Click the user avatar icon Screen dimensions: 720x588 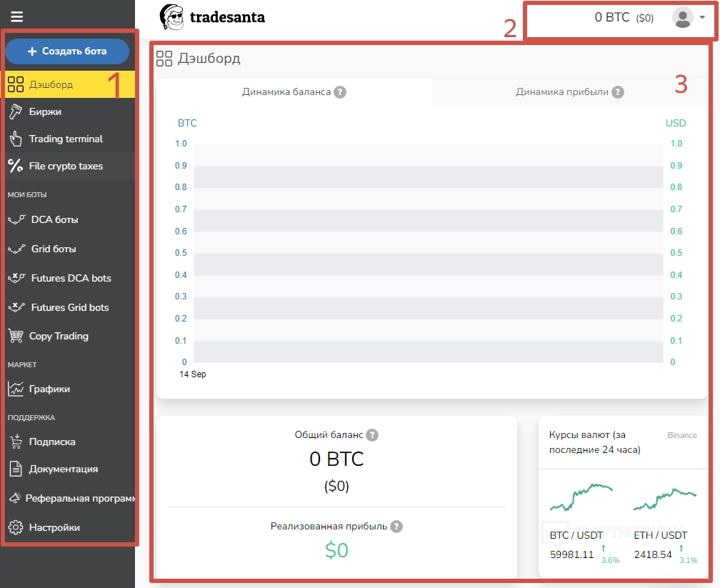tap(682, 17)
